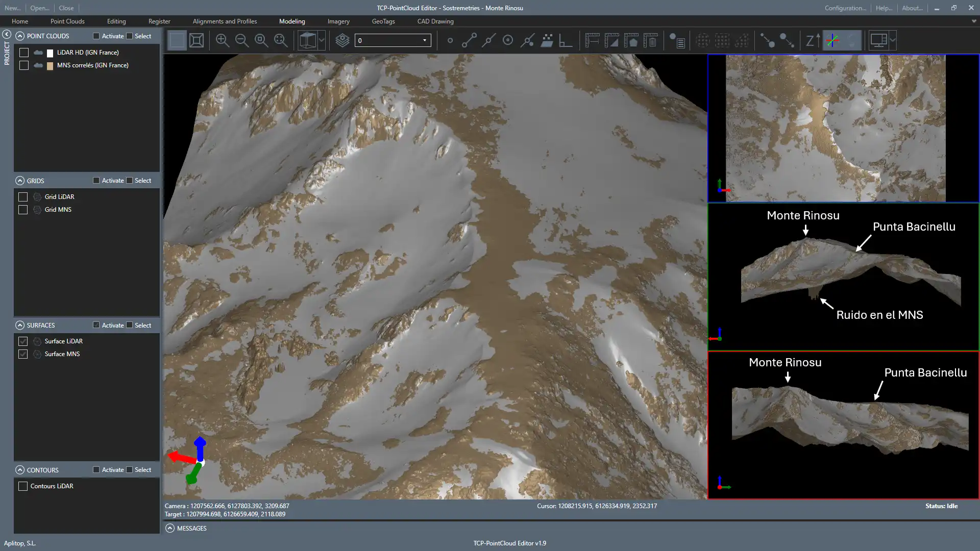Click the New... button
Image resolution: width=980 pixels, height=551 pixels.
13,8
